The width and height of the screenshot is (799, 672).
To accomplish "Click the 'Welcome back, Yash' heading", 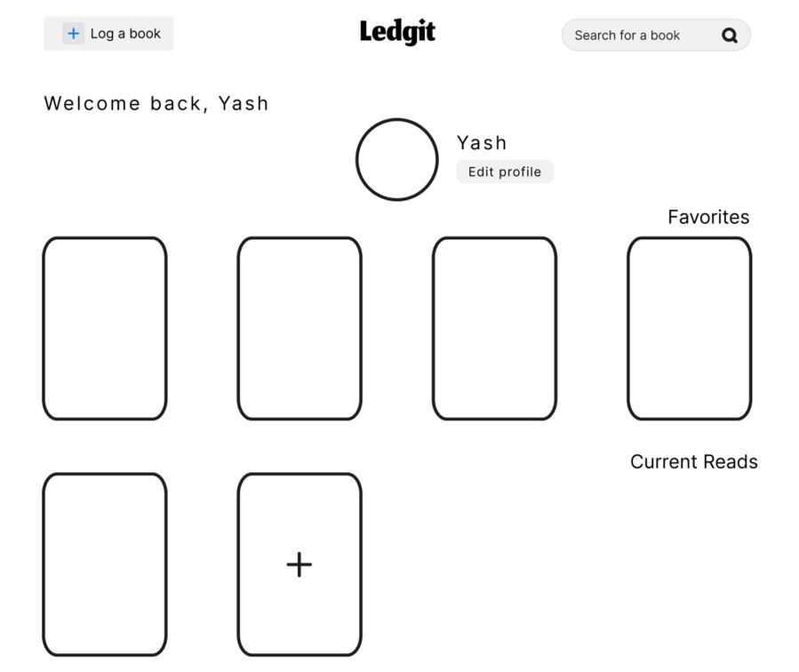I will 156,103.
